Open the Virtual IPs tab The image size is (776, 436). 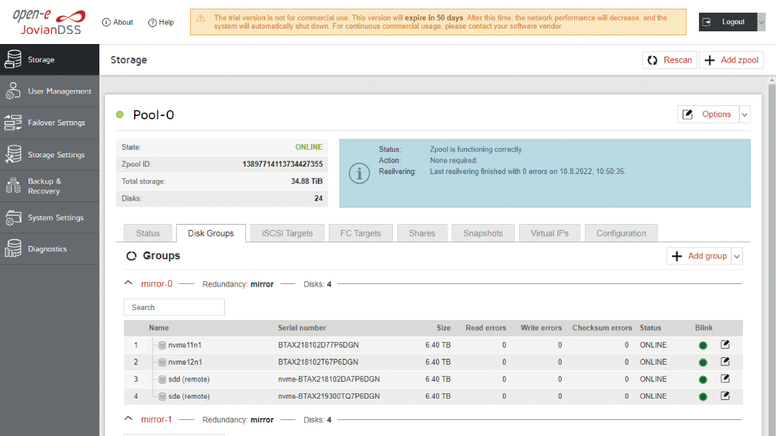point(549,233)
